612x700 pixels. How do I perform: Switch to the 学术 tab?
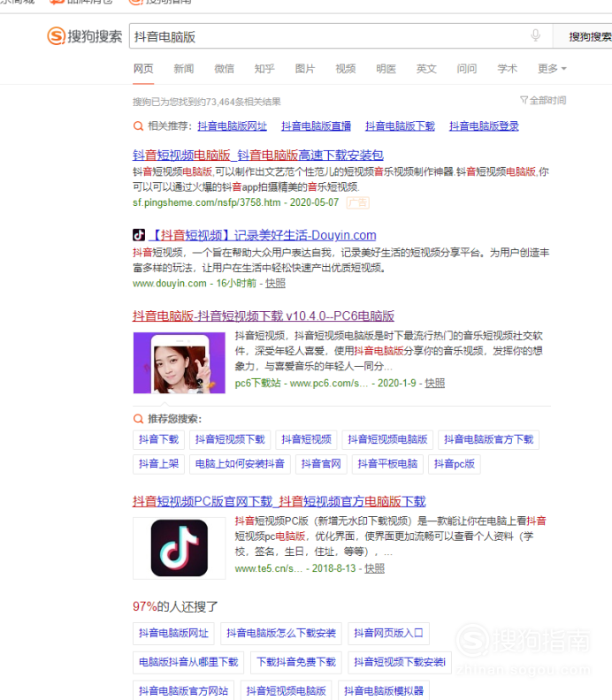point(507,69)
